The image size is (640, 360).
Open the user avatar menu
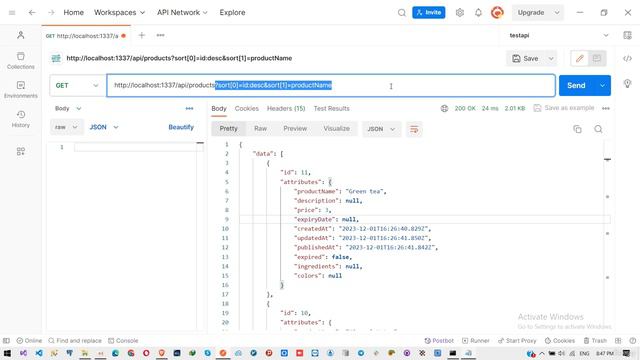(497, 13)
